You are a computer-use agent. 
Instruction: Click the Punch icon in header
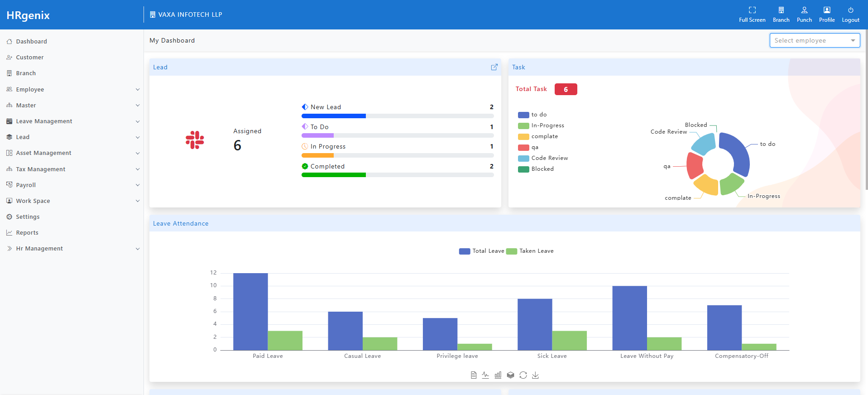[x=804, y=14]
